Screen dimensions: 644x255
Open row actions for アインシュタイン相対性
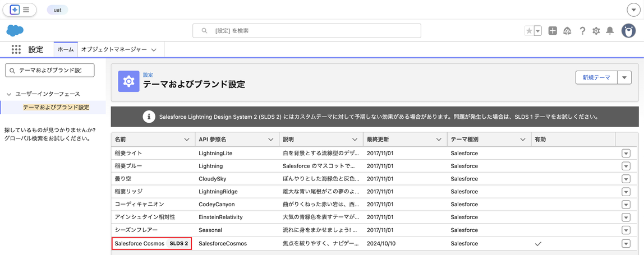click(x=626, y=217)
